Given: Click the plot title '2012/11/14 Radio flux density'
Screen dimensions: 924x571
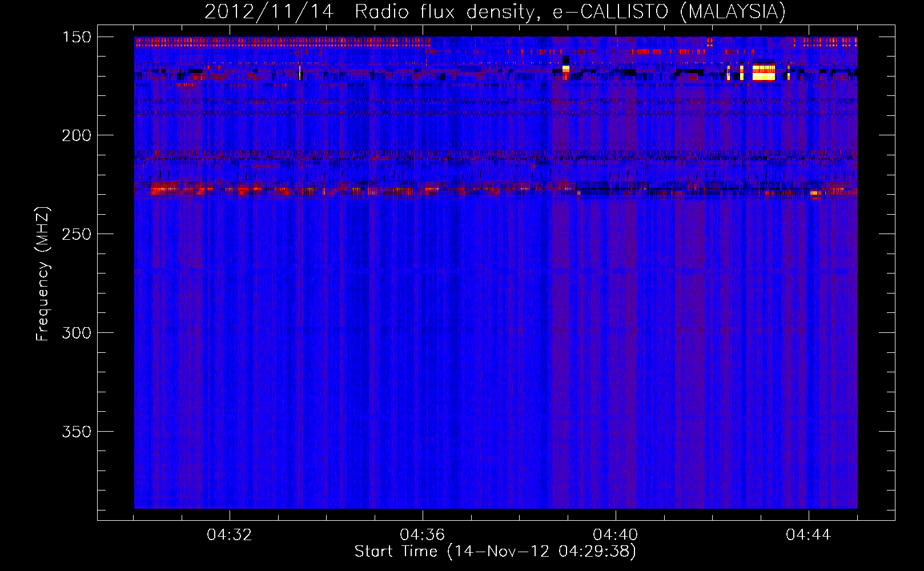Looking at the screenshot, I should click(495, 11).
